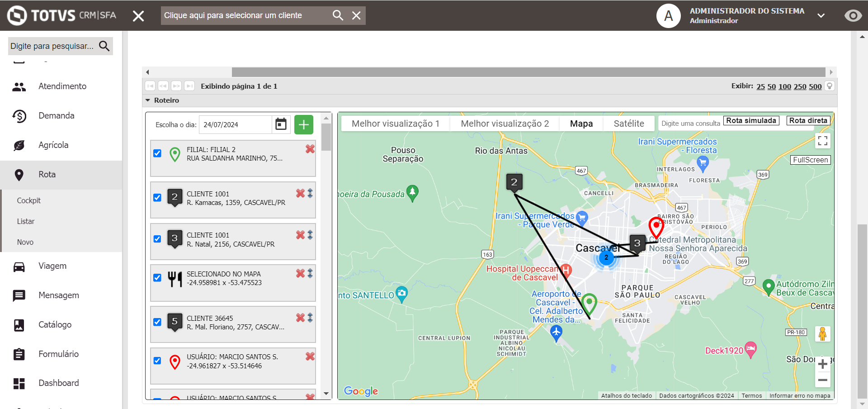Click the administrator avatar A

[668, 16]
